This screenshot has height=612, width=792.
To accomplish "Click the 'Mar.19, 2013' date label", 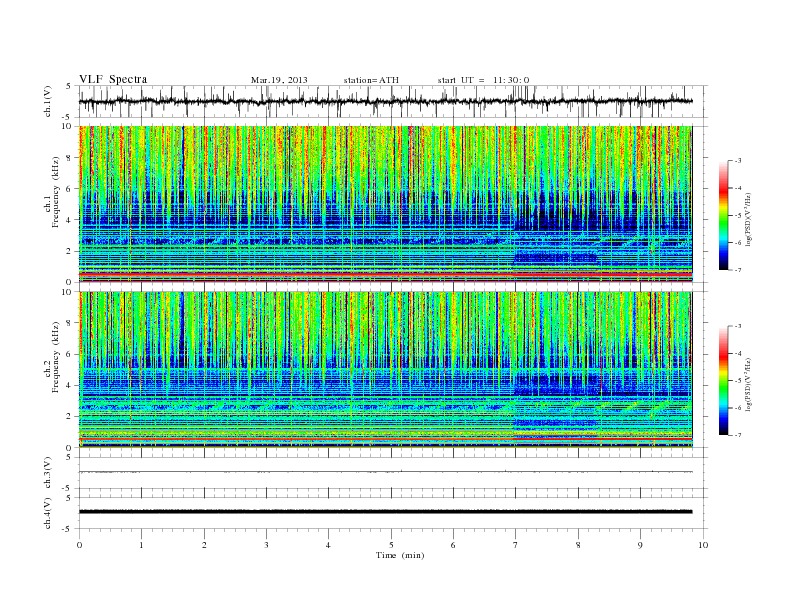I will click(279, 80).
